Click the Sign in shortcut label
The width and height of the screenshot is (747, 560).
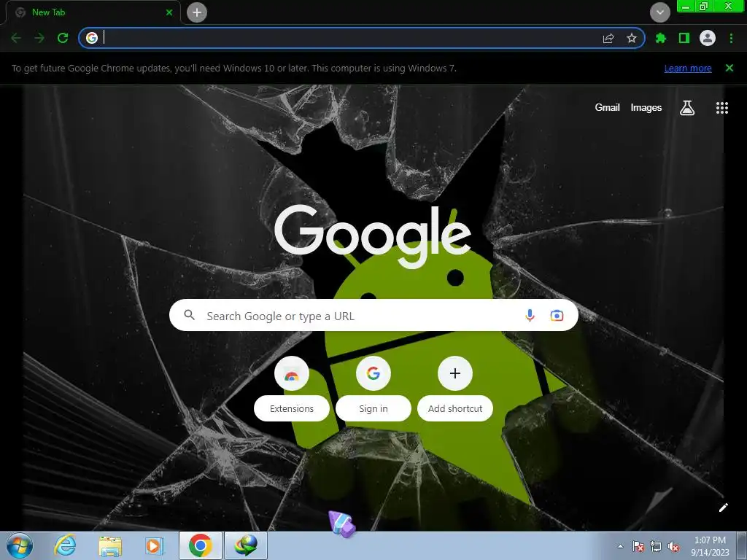coord(373,408)
